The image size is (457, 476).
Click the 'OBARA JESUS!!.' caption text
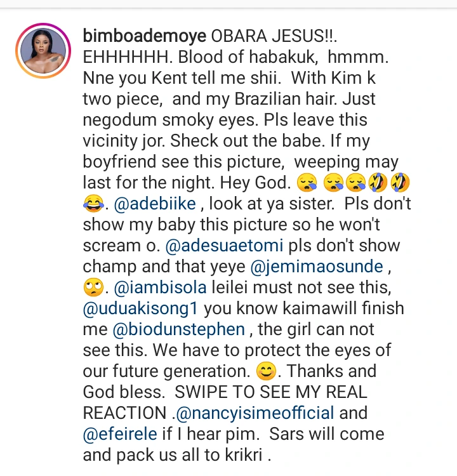click(274, 36)
